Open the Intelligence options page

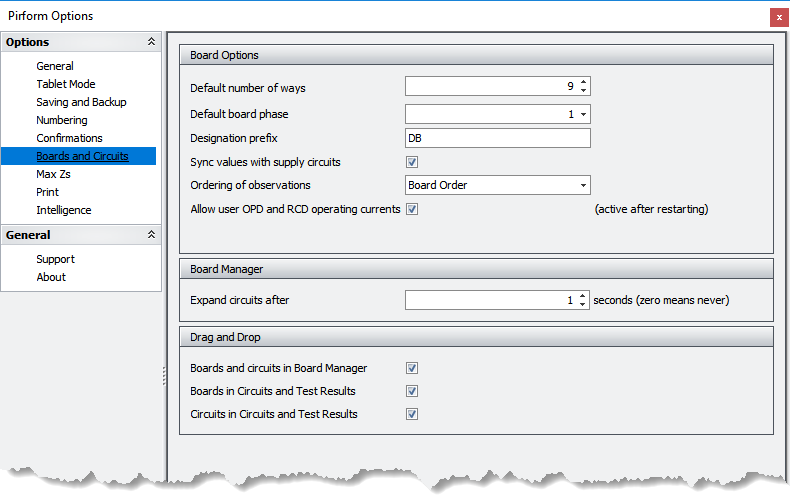64,210
